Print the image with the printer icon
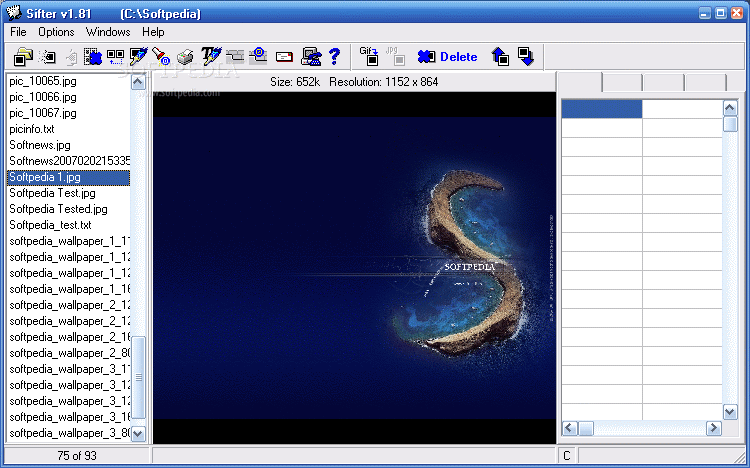750x468 pixels. click(x=185, y=57)
